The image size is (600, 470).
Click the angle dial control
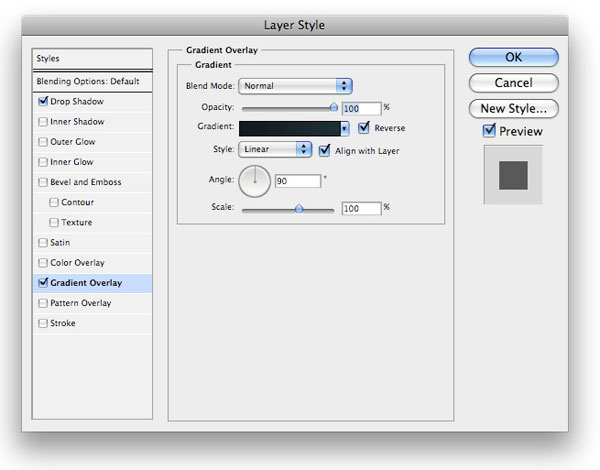click(x=254, y=181)
